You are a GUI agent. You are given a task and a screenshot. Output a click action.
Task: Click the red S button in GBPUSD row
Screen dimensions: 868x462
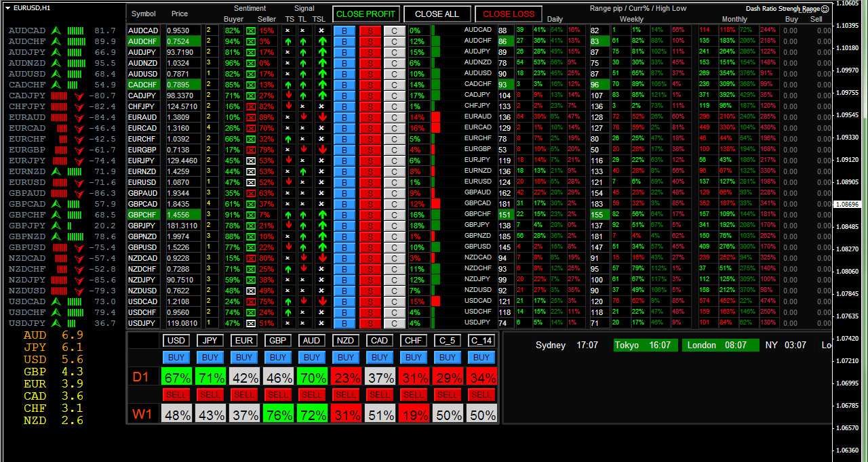click(370, 248)
